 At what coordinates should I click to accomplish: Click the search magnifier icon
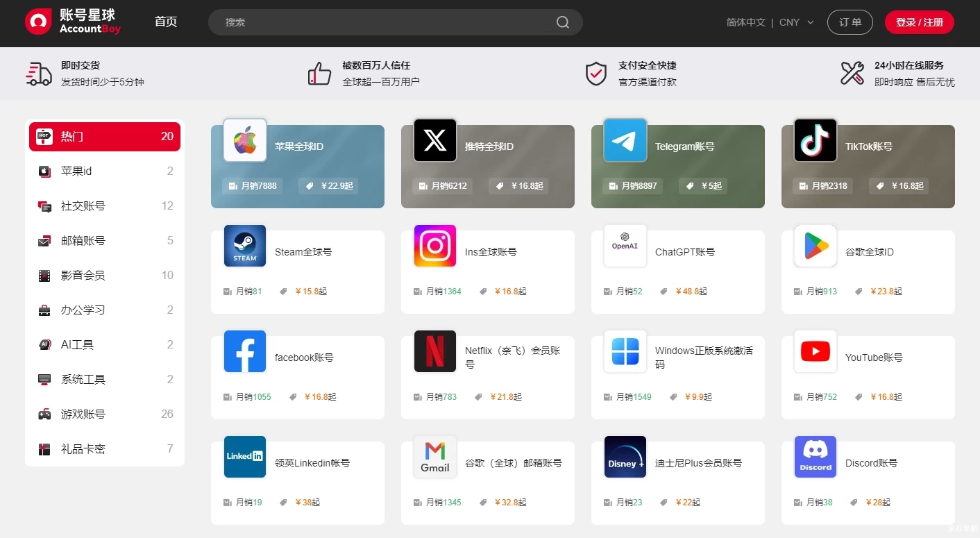[x=562, y=22]
